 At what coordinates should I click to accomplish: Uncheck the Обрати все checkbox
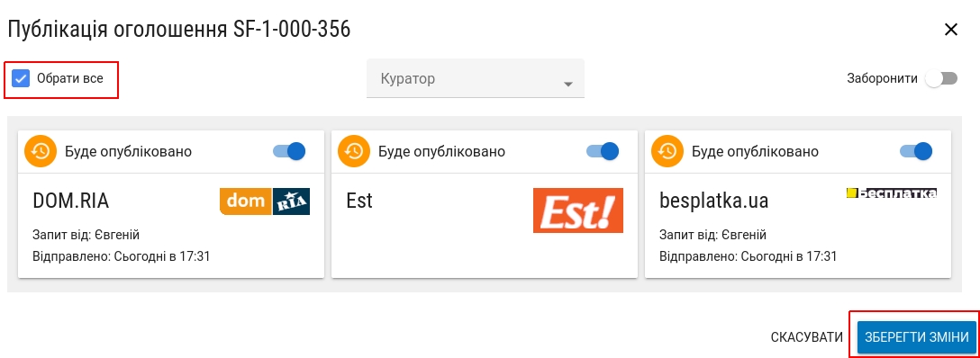pyautogui.click(x=22, y=78)
